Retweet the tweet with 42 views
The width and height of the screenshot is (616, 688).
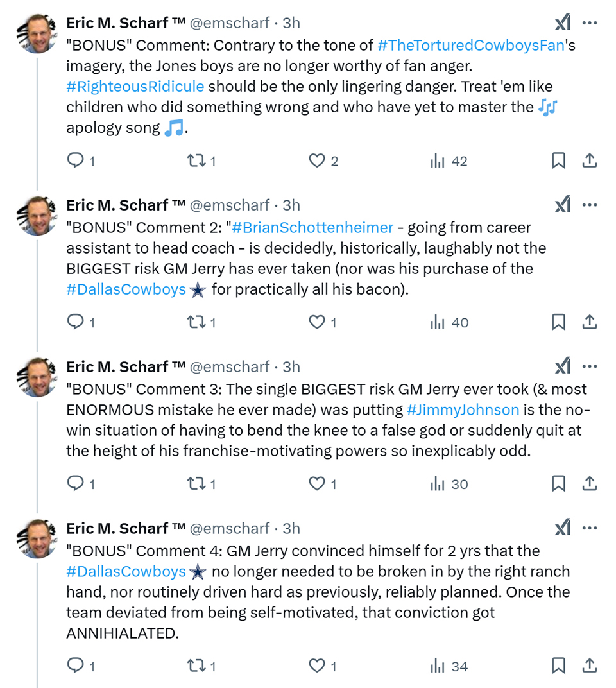[201, 160]
